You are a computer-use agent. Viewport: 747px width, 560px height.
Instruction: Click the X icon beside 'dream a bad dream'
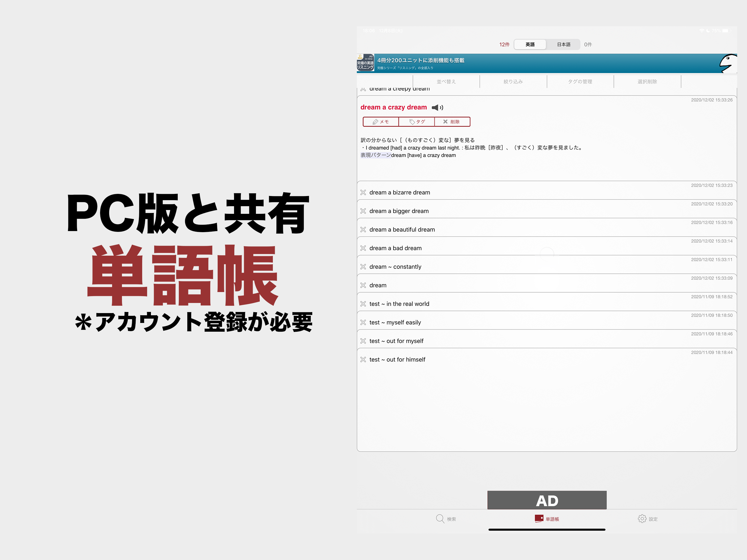click(x=363, y=248)
